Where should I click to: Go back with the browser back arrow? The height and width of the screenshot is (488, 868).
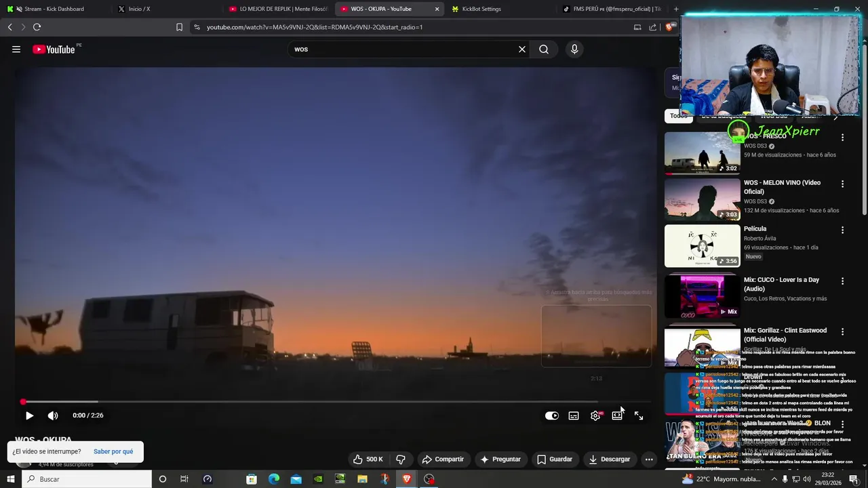9,27
